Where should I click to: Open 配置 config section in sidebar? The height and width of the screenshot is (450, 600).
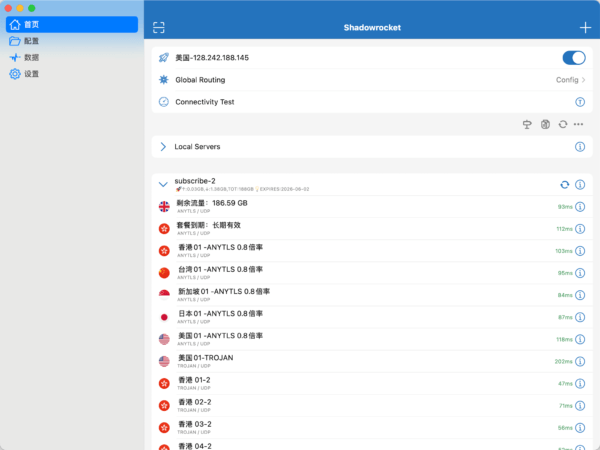tap(72, 41)
